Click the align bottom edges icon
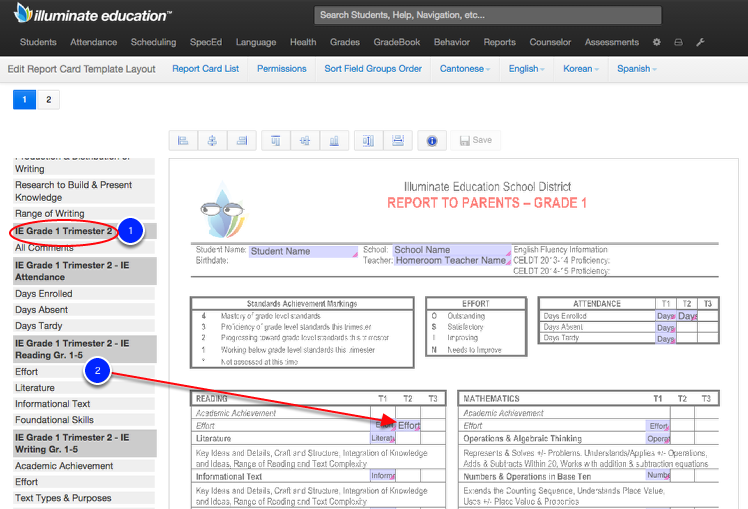748x509 pixels. 334,141
